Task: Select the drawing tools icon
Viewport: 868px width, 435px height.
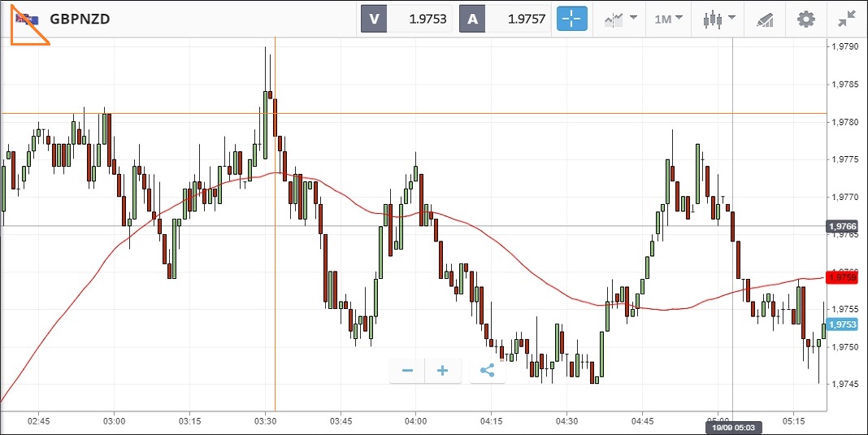Action: [765, 19]
